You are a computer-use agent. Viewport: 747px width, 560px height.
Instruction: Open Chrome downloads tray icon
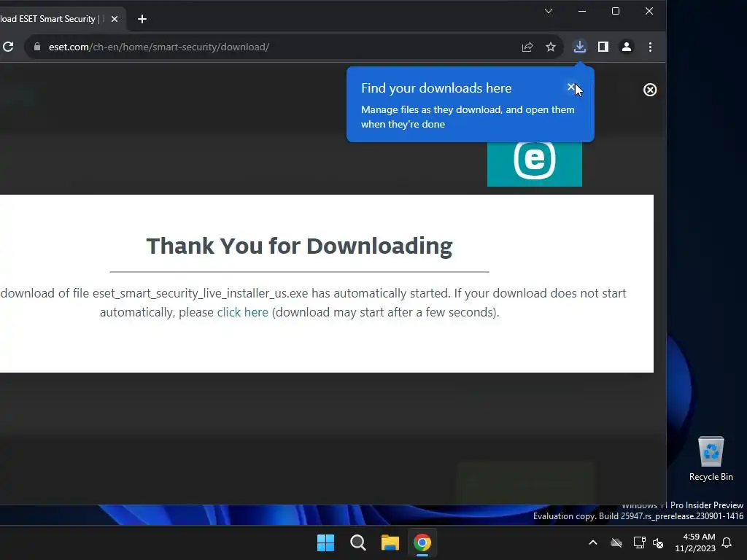click(579, 47)
